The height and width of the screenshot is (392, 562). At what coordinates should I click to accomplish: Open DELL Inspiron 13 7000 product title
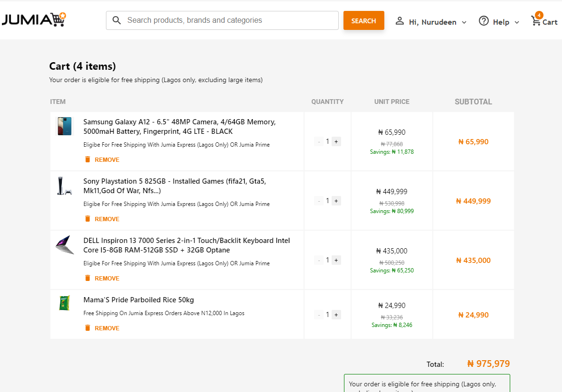(186, 245)
